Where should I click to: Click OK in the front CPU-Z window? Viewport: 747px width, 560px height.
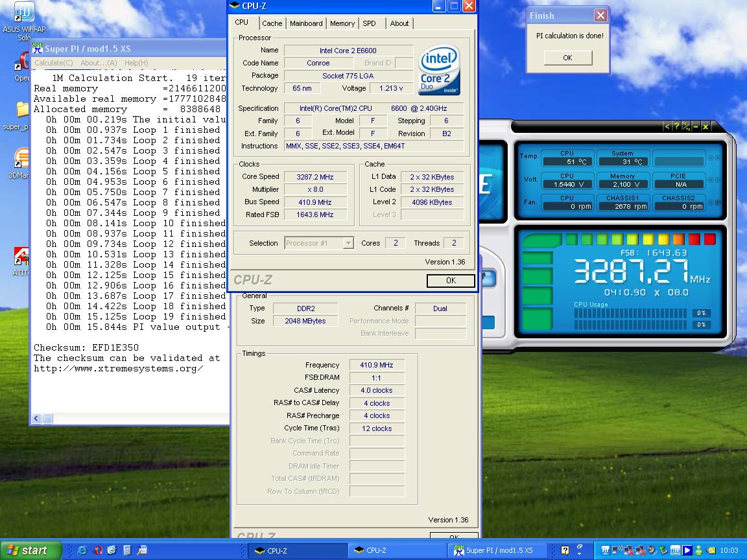coord(451,281)
